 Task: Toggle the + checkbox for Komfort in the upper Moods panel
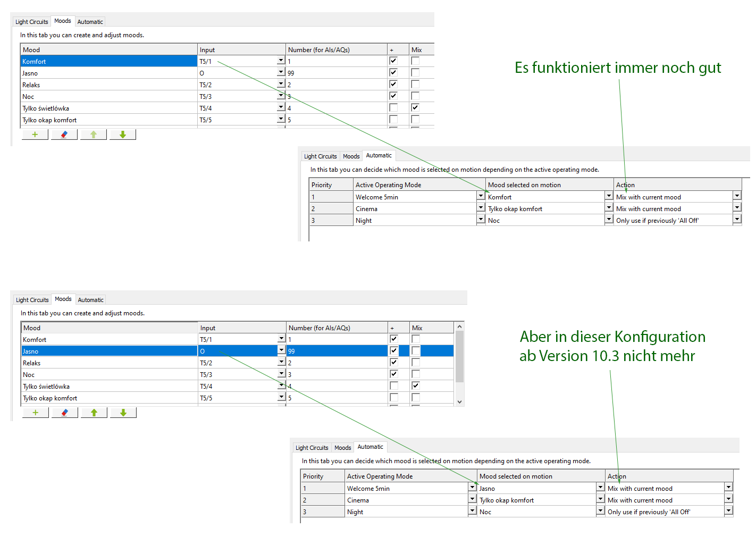393,61
